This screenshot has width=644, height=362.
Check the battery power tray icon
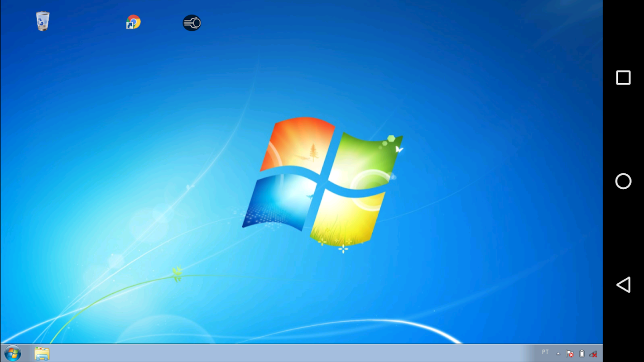click(582, 353)
